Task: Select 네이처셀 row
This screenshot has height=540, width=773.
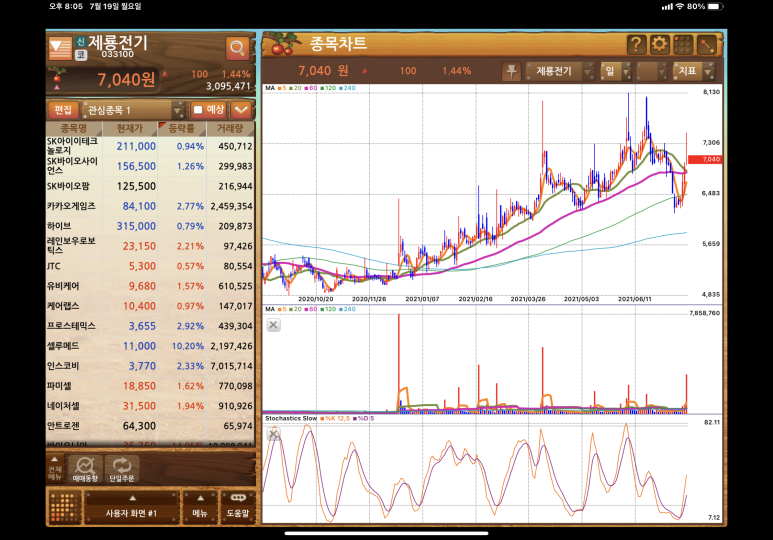Action: pyautogui.click(x=150, y=406)
